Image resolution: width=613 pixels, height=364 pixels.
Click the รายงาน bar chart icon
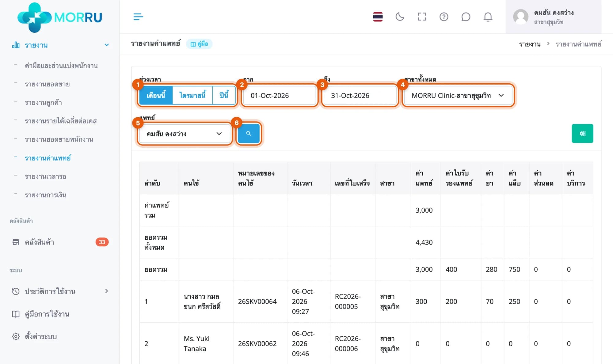pos(16,45)
